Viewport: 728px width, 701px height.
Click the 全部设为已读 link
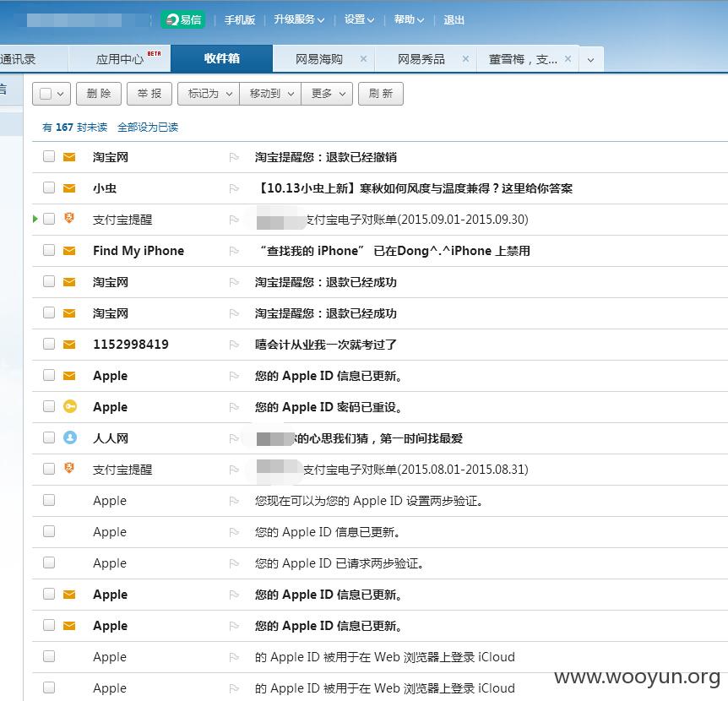pyautogui.click(x=148, y=128)
